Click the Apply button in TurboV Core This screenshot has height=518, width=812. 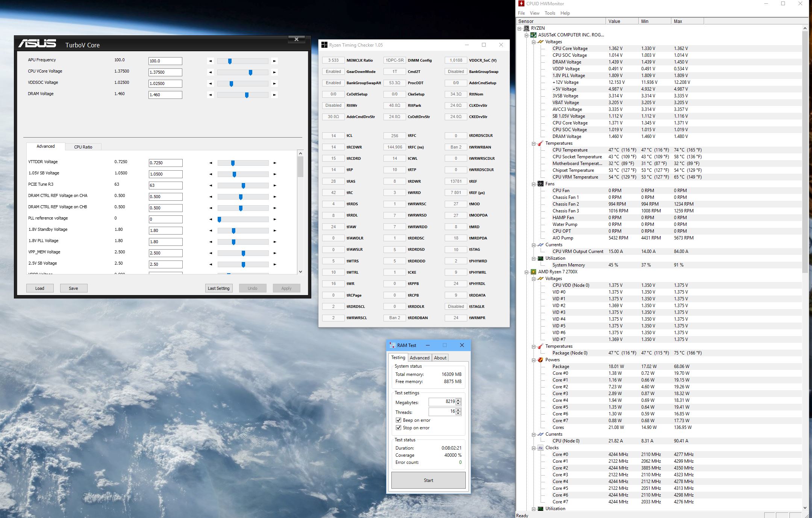[286, 288]
